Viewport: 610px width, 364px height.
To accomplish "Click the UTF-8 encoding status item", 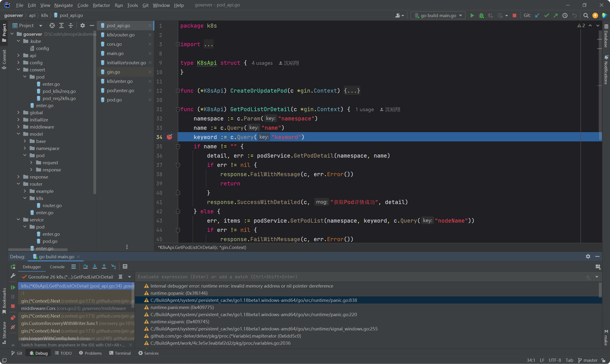I will [555, 360].
